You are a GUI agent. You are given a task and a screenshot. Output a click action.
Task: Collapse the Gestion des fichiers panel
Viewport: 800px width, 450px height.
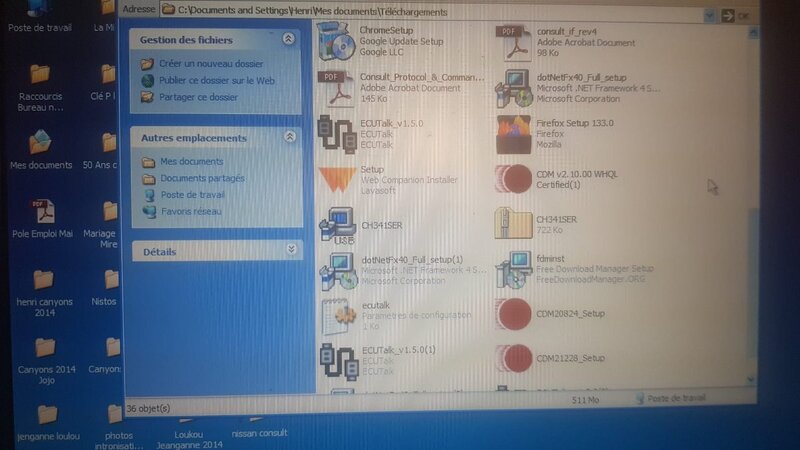pyautogui.click(x=289, y=39)
